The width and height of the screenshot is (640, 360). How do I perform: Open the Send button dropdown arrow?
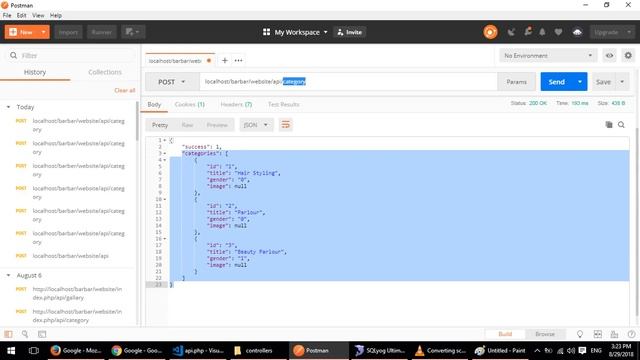click(x=580, y=82)
